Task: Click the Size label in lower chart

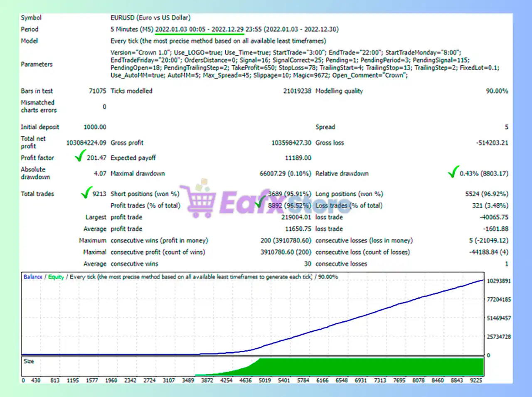Action: 29,361
